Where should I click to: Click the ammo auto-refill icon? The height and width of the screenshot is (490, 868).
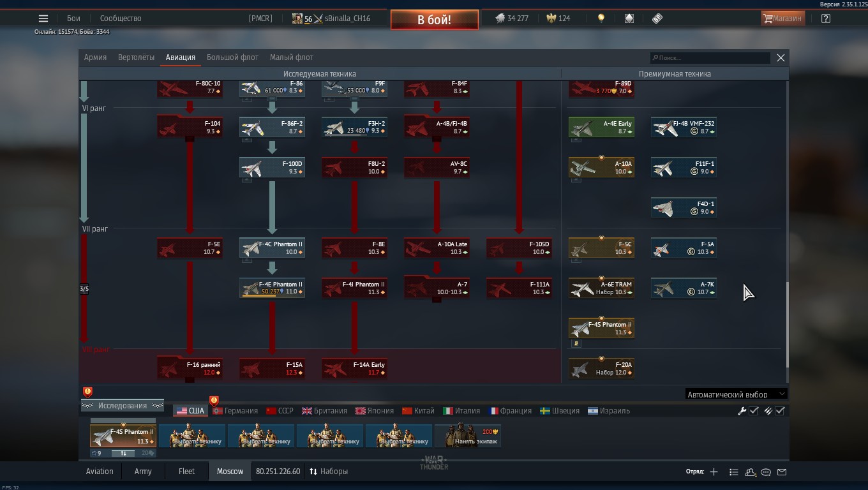click(768, 411)
